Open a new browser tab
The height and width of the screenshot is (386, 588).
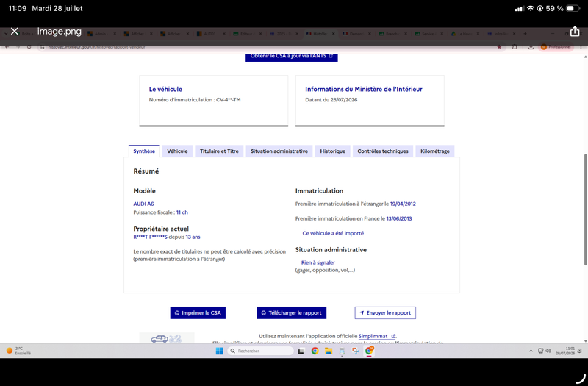coord(525,34)
